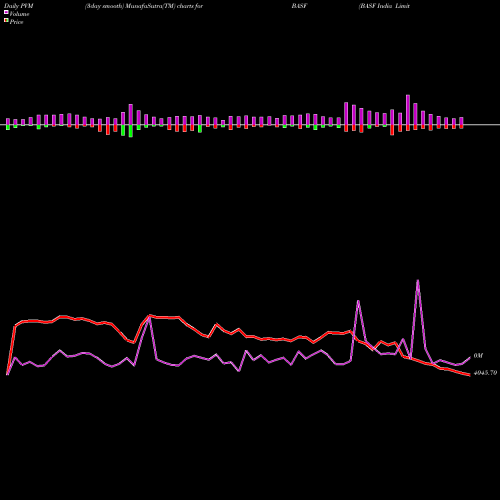
Task: Click the 'BASF' ticker text in header
Action: 299,6
